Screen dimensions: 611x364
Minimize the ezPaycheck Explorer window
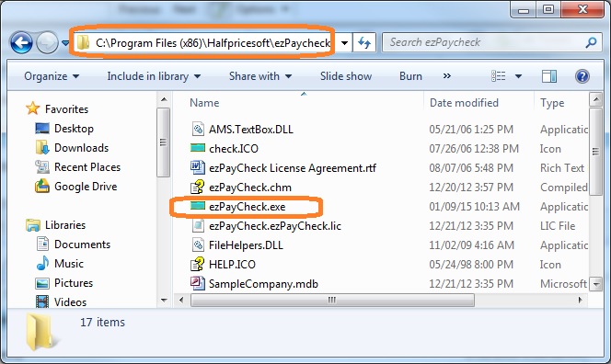pos(524,9)
